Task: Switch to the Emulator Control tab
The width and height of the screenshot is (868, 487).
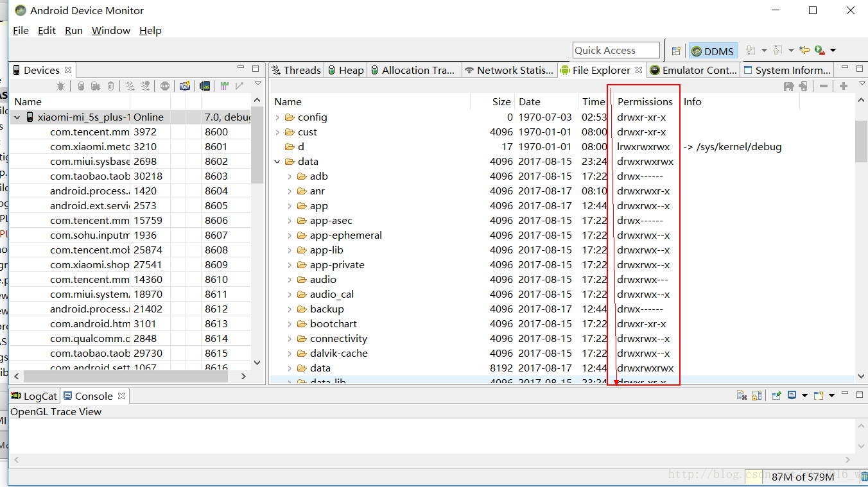Action: [693, 71]
